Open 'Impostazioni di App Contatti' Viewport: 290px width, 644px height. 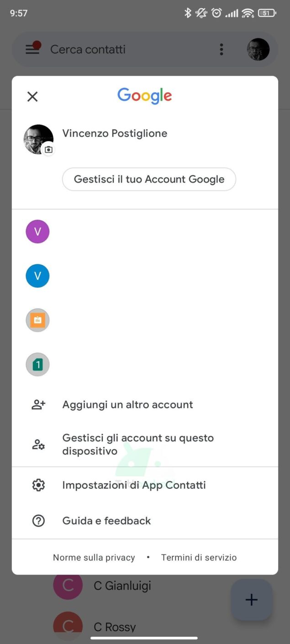(132, 485)
